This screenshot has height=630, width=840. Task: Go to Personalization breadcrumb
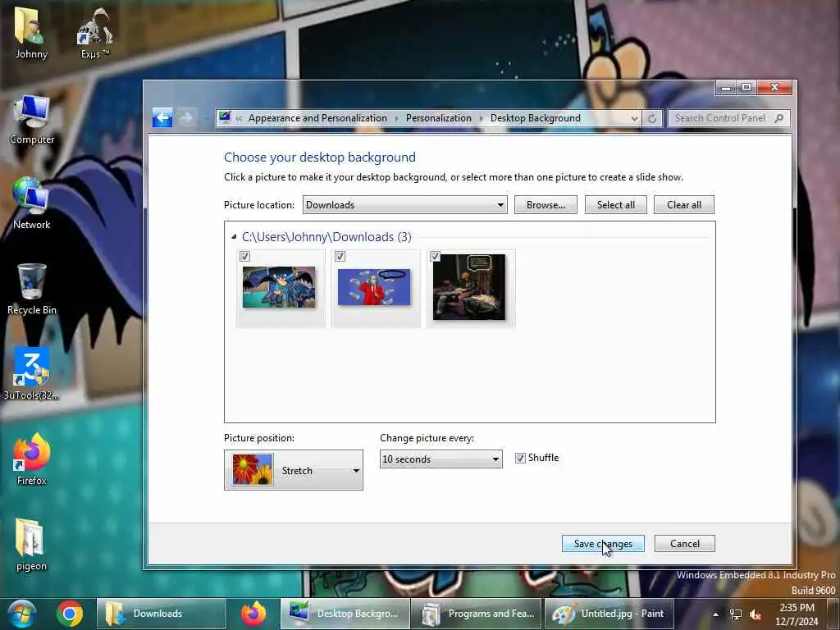[439, 118]
